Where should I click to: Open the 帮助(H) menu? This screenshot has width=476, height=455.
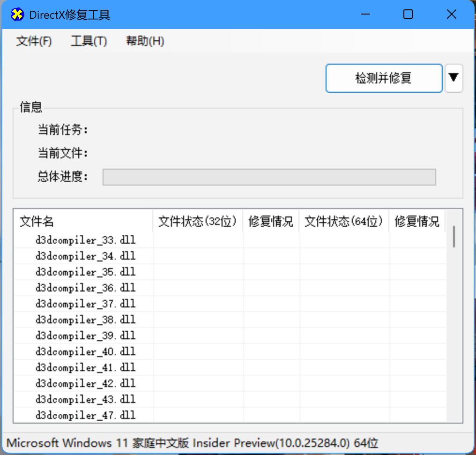coord(145,41)
